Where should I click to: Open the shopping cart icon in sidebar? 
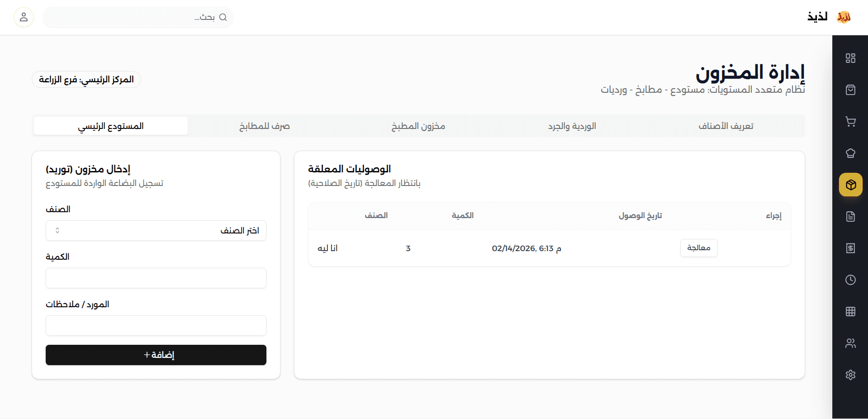coord(850,121)
